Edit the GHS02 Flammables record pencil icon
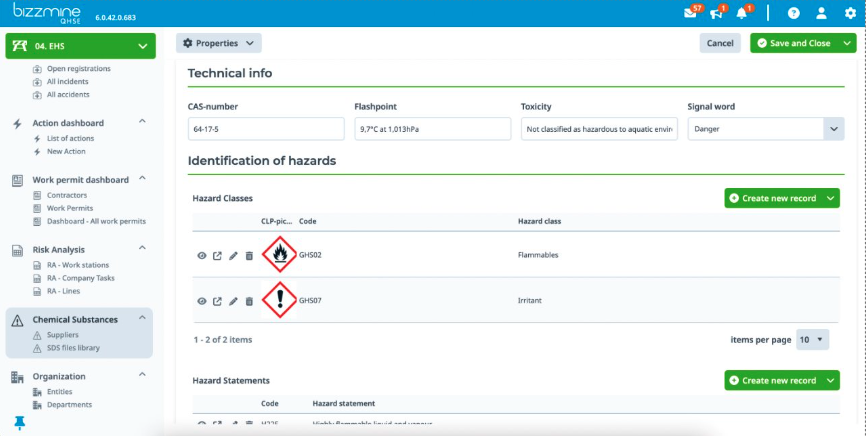Image resolution: width=866 pixels, height=436 pixels. point(233,256)
